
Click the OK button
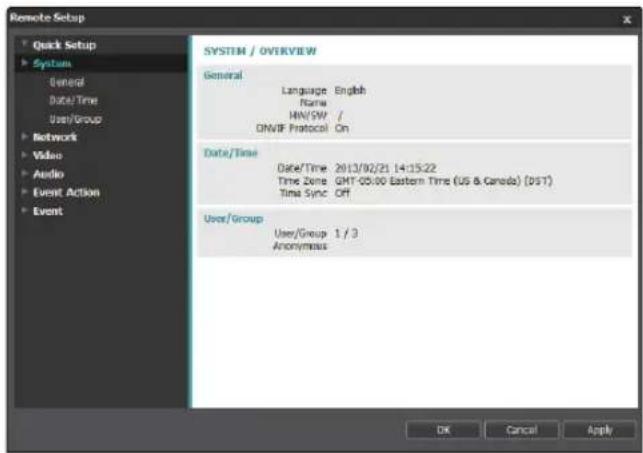[443, 430]
